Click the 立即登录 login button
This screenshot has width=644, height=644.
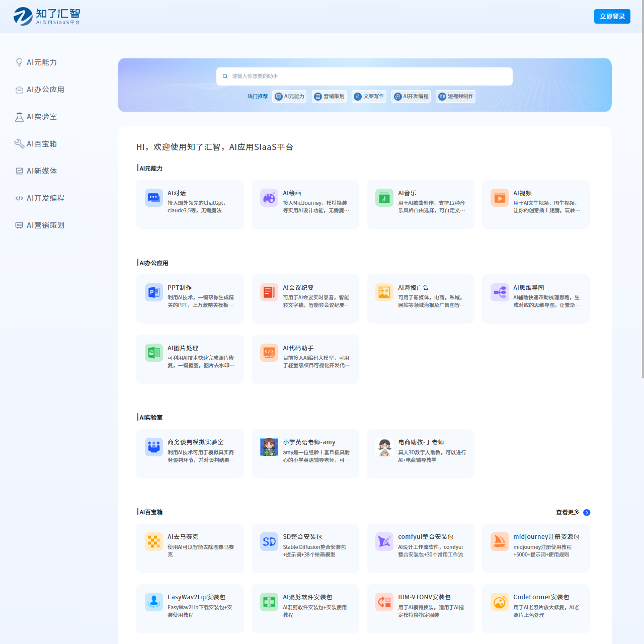[x=612, y=17]
